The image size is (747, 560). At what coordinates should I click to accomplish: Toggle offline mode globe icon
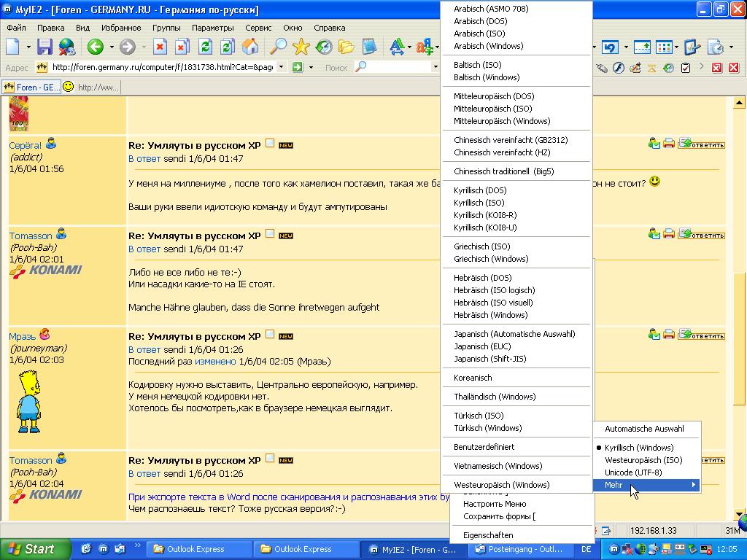pos(66,47)
